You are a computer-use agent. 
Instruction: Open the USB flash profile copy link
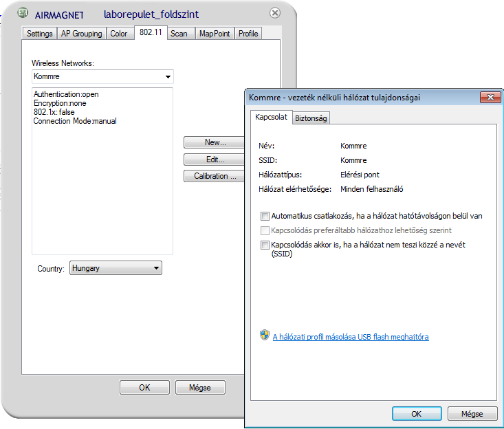[351, 337]
